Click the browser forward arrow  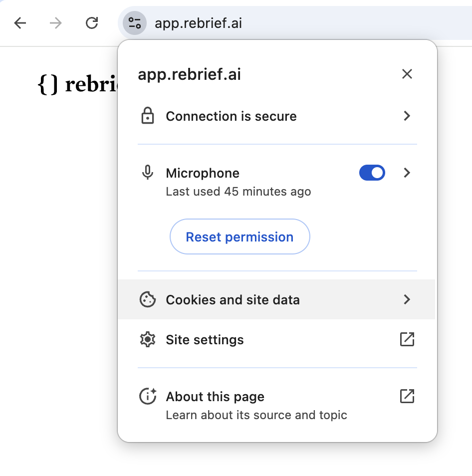(x=55, y=23)
